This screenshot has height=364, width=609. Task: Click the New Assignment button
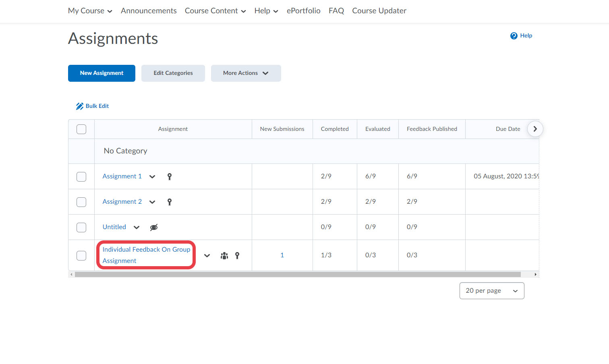pos(101,73)
